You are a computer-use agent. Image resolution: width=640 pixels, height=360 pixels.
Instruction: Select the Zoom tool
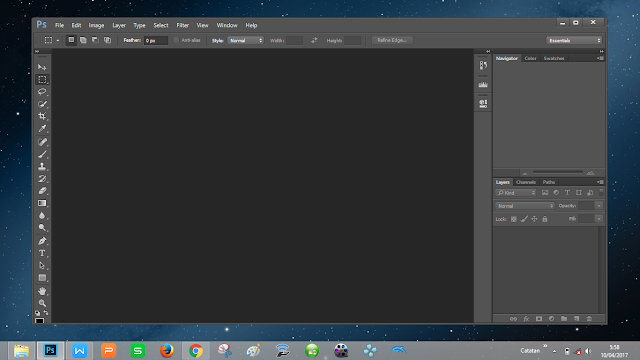pos(42,303)
